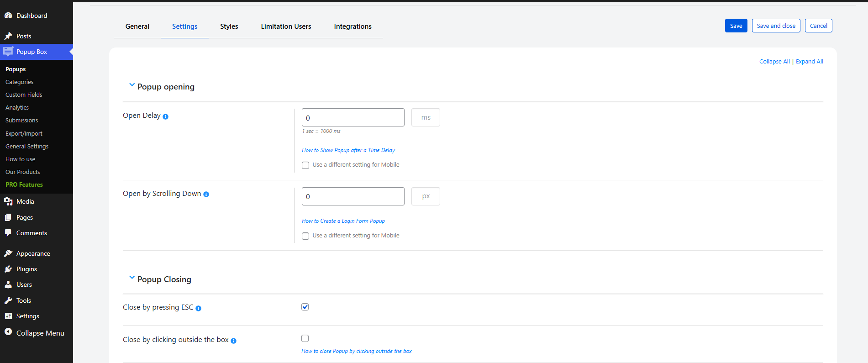The height and width of the screenshot is (363, 868).
Task: Enable different mobile setting for Open Delay
Action: click(305, 165)
